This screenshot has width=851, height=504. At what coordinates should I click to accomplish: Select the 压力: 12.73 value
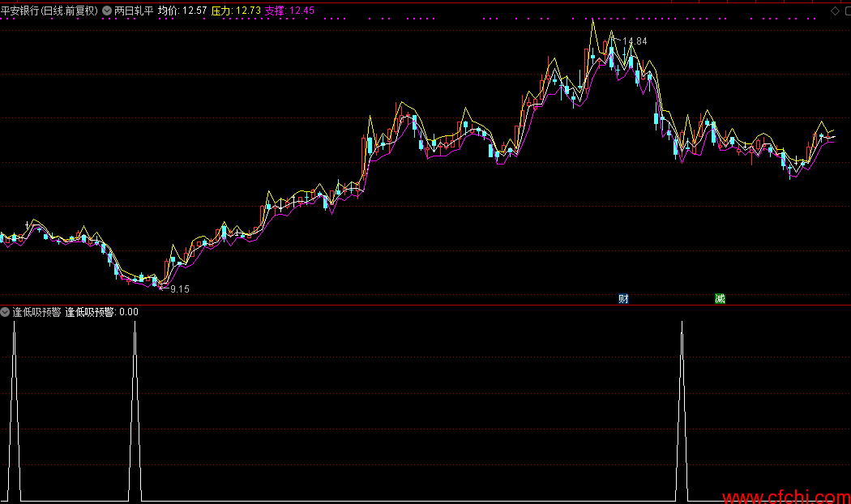click(x=236, y=11)
